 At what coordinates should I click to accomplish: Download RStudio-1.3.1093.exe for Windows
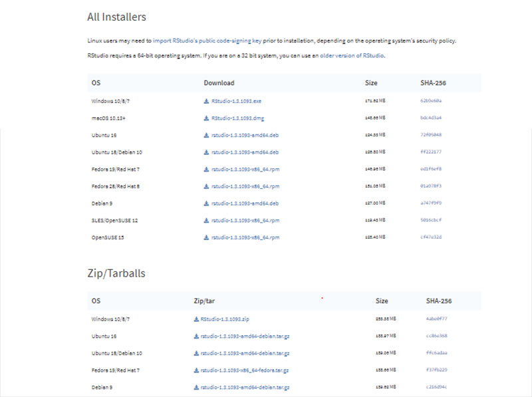click(x=236, y=101)
